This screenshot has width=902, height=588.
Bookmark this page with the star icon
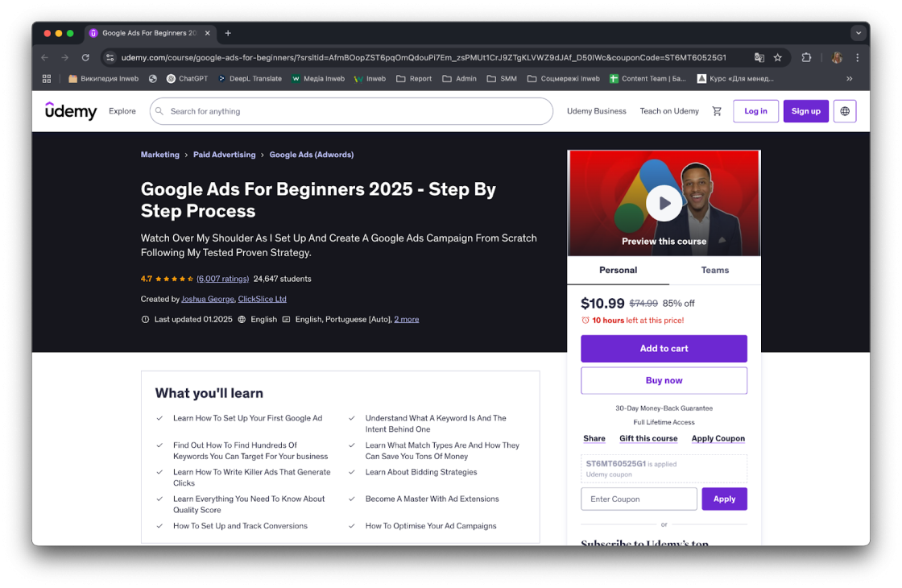[x=778, y=57]
